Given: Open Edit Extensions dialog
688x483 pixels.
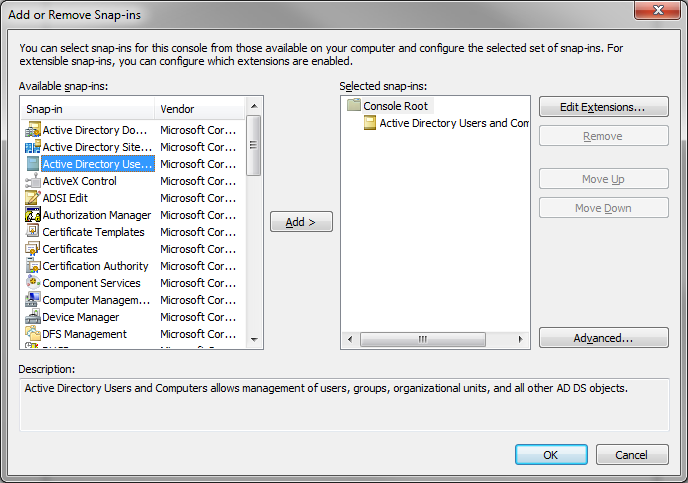Looking at the screenshot, I should 603,107.
